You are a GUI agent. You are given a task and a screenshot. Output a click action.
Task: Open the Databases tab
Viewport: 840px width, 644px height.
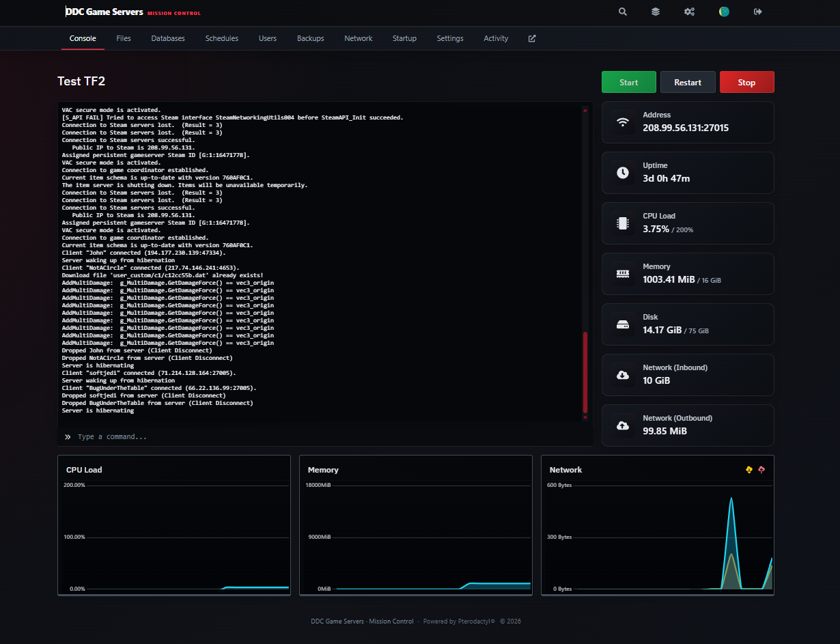168,38
